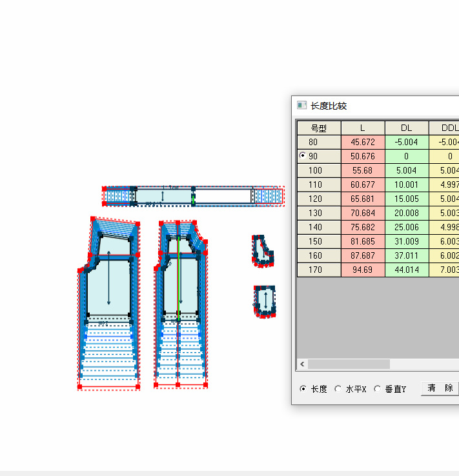
Task: Select the size 90 row radio button
Action: tap(303, 155)
